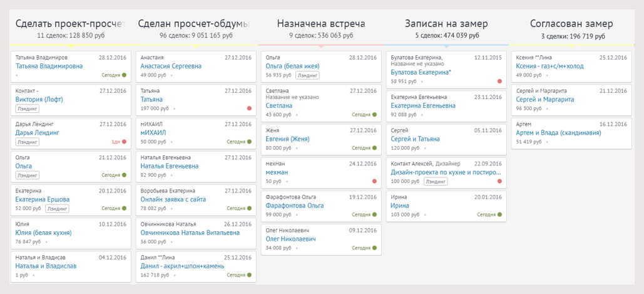Select Лэндинг tag on Виктория (Лофт) card
Image resolution: width=644 pixels, height=294 pixels.
point(28,108)
